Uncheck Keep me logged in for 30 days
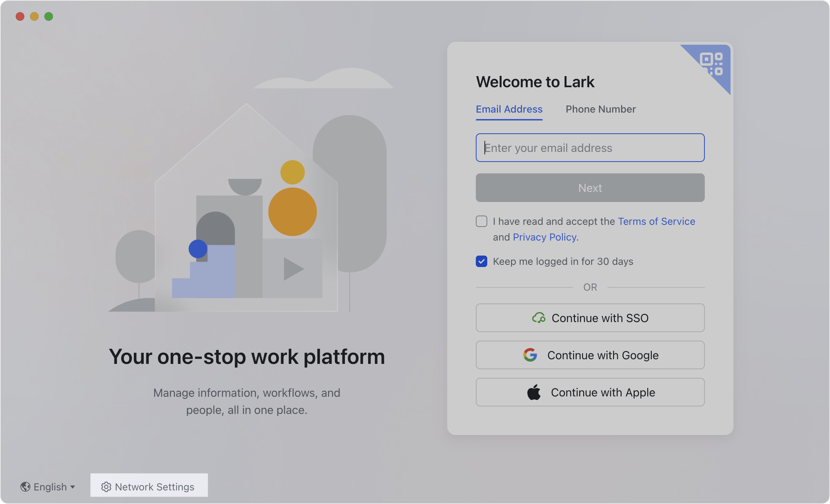 [x=482, y=261]
